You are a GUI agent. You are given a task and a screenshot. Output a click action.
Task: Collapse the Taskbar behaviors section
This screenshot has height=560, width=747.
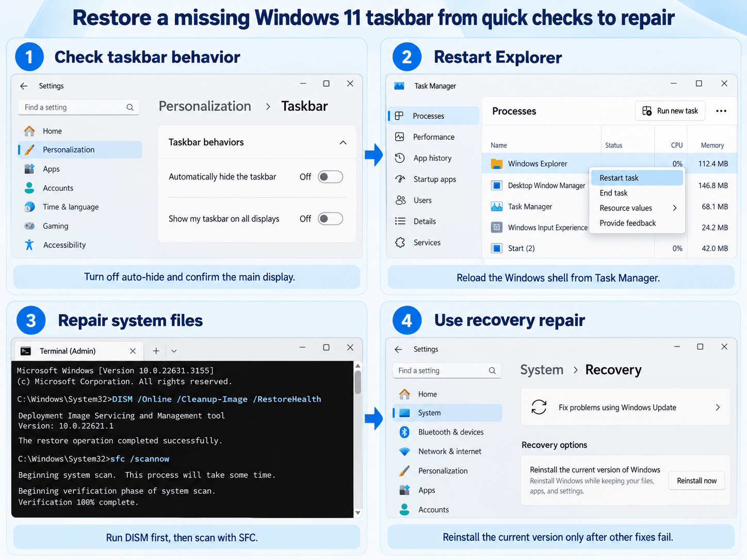coord(343,142)
